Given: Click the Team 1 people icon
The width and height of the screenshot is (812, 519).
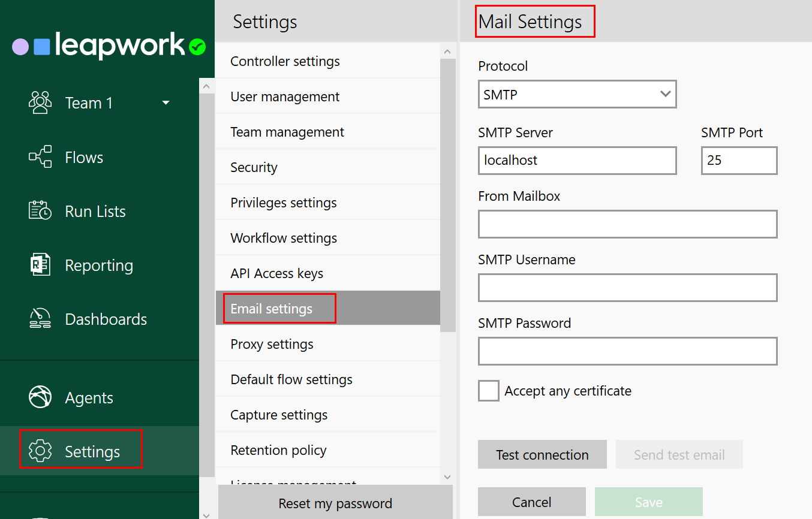Looking at the screenshot, I should click(40, 102).
